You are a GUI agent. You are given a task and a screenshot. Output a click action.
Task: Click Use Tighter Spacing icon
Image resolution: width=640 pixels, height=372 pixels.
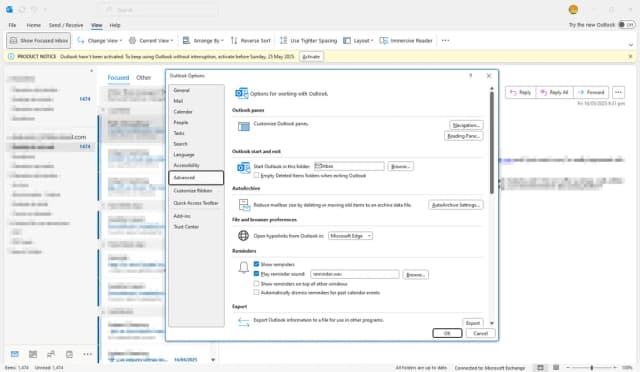(283, 40)
